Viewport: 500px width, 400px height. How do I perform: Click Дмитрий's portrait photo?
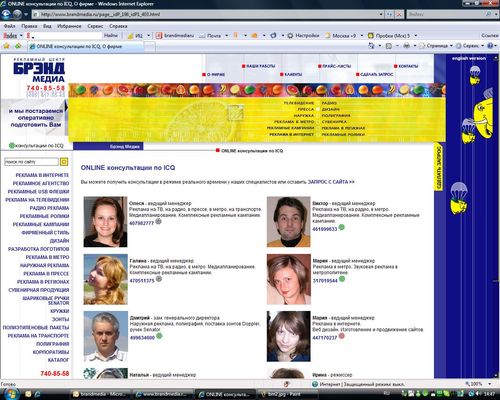point(106,336)
